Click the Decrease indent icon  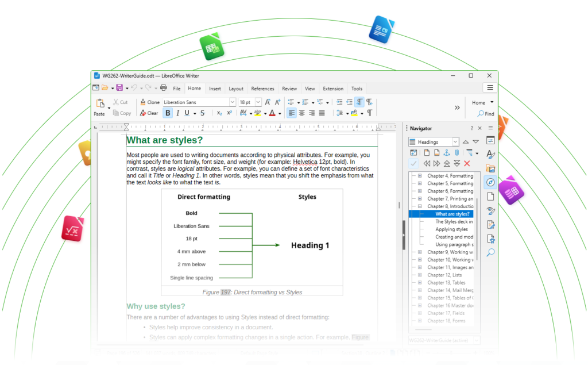(x=349, y=102)
